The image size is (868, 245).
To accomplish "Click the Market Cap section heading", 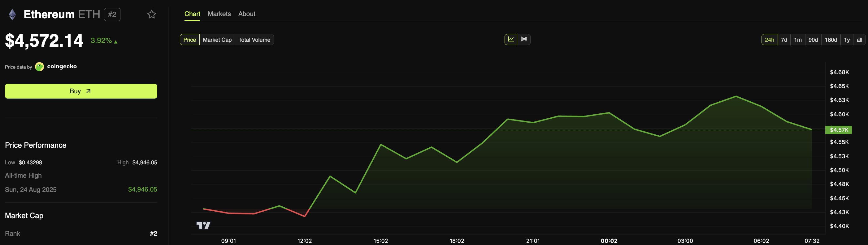I will [24, 216].
